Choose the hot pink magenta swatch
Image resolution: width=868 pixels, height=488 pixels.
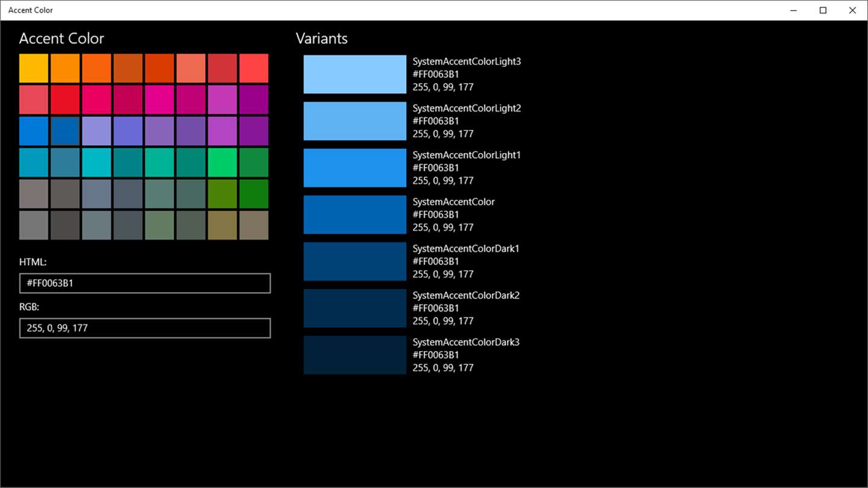click(160, 99)
